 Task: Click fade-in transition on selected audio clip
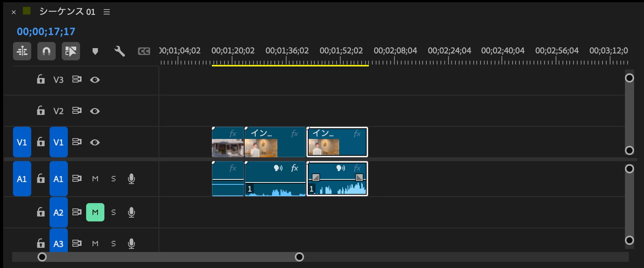316,177
